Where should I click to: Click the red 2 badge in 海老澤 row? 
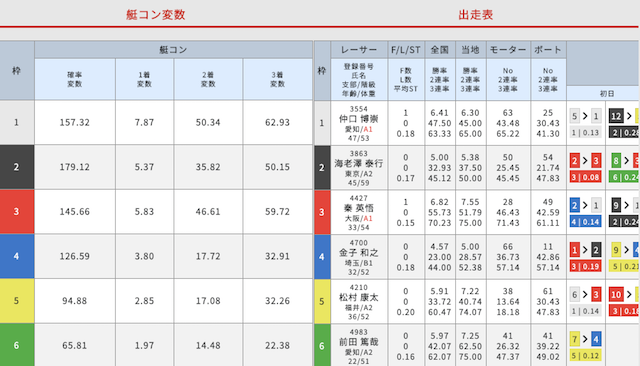click(x=575, y=161)
